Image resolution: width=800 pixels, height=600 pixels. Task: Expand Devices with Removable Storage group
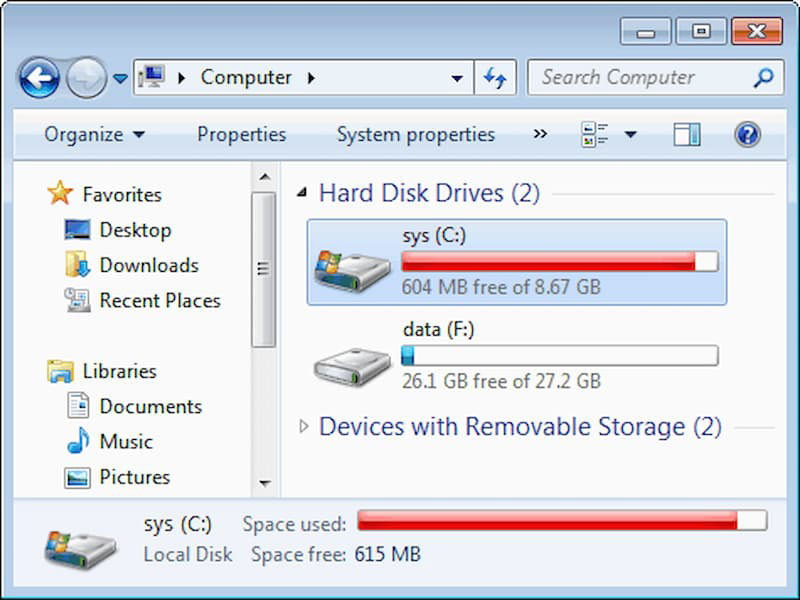tap(304, 427)
